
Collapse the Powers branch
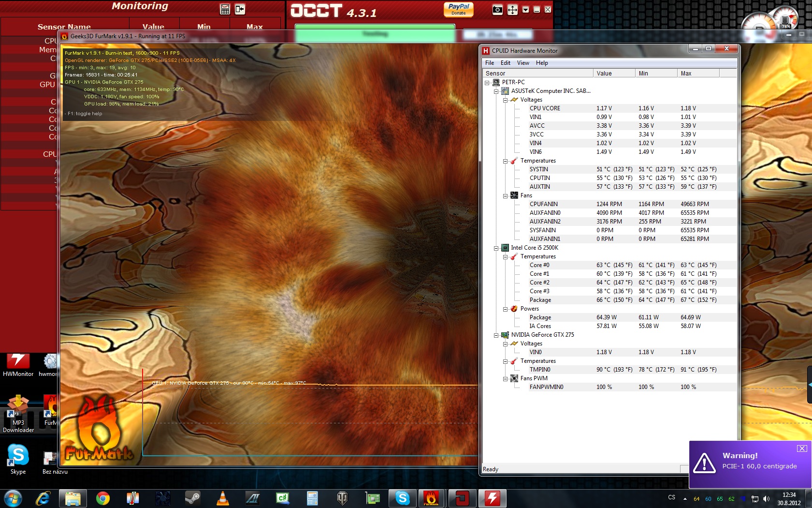(505, 309)
